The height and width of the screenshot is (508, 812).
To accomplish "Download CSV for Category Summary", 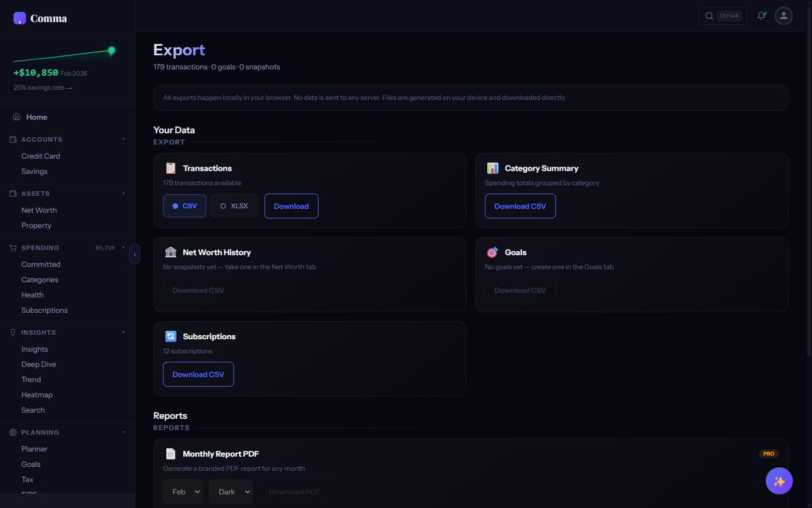I will [520, 206].
